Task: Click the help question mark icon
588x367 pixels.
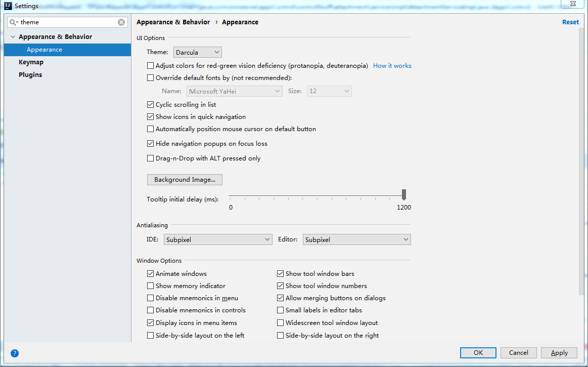Action: coord(15,353)
